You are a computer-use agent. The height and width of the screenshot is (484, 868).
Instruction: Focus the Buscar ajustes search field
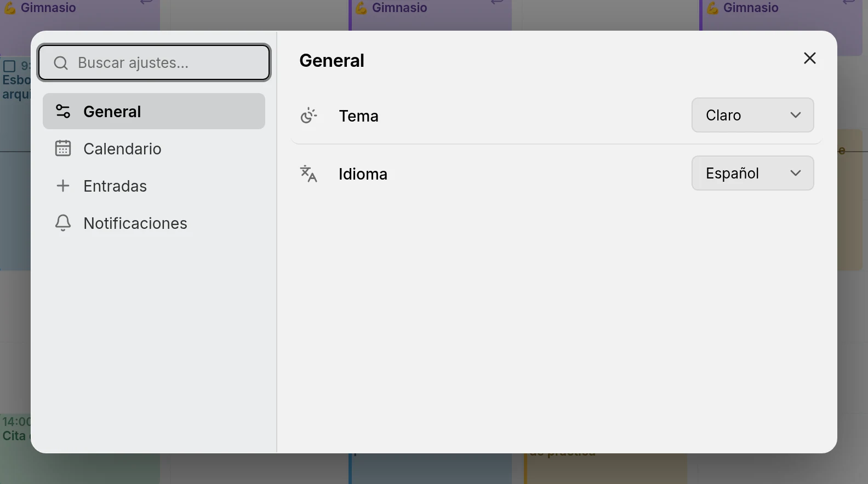click(154, 63)
